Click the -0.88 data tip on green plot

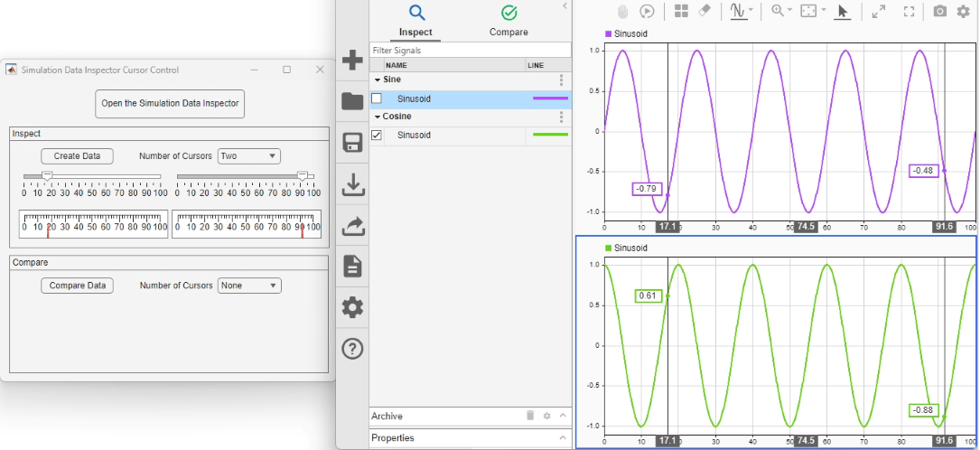(x=923, y=410)
